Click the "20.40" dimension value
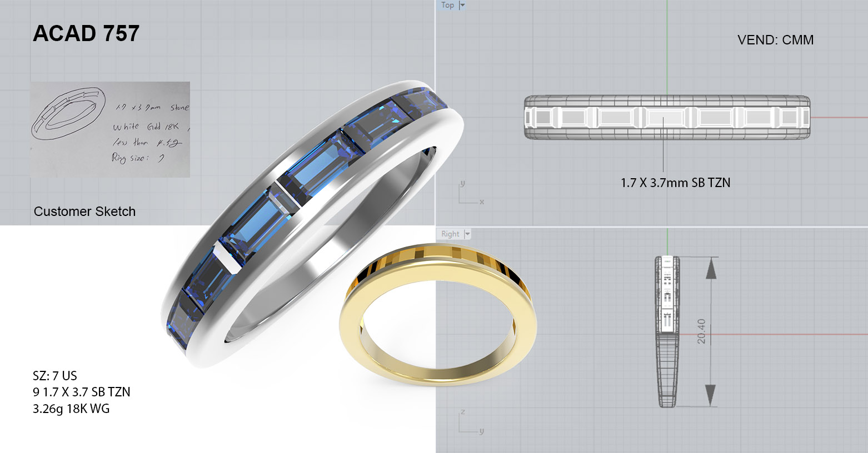The height and width of the screenshot is (453, 868). point(701,331)
